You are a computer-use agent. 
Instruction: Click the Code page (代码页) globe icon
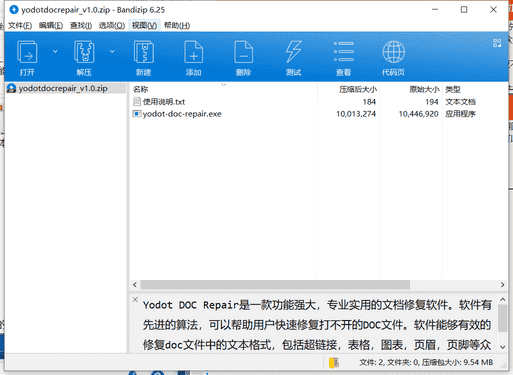pyautogui.click(x=394, y=52)
